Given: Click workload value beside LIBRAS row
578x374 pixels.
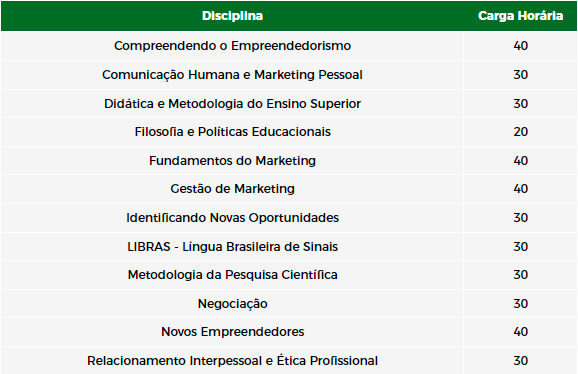Looking at the screenshot, I should 520,247.
